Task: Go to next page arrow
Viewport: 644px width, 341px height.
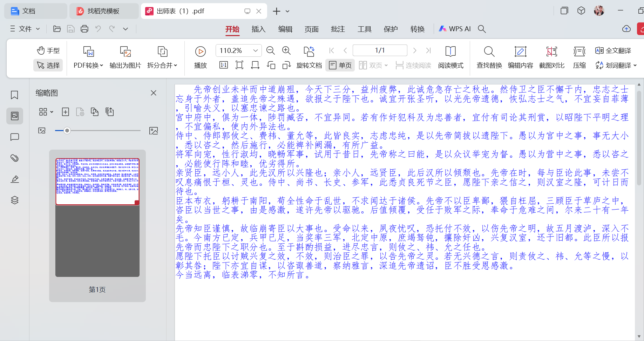Action: click(x=415, y=50)
